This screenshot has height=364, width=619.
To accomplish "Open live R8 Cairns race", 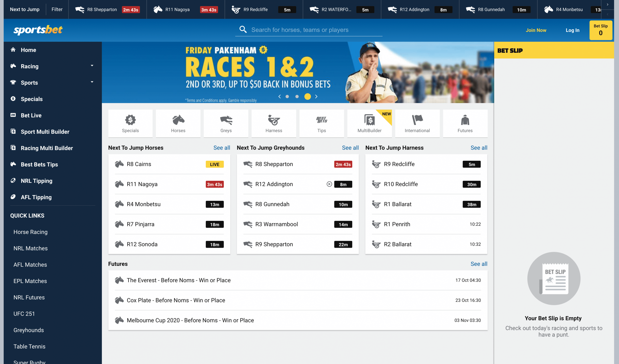I will (169, 164).
